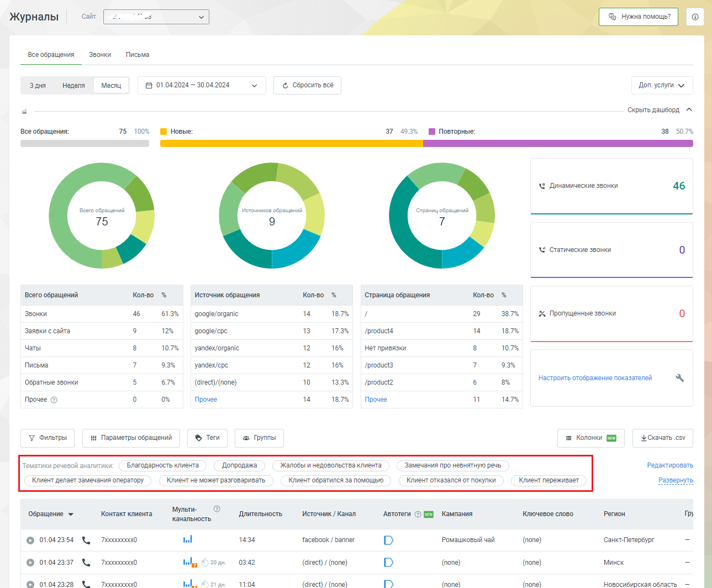Click the dashboard chart icon above the stats

(24, 112)
